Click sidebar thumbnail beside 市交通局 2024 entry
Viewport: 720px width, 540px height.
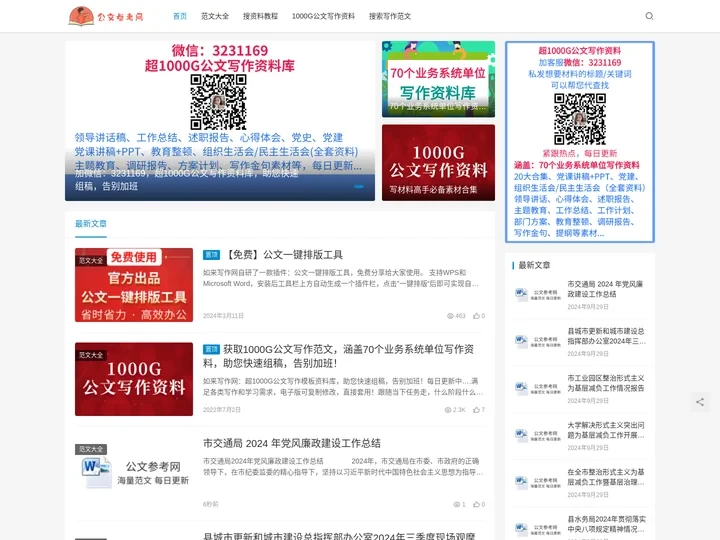pyautogui.click(x=537, y=294)
